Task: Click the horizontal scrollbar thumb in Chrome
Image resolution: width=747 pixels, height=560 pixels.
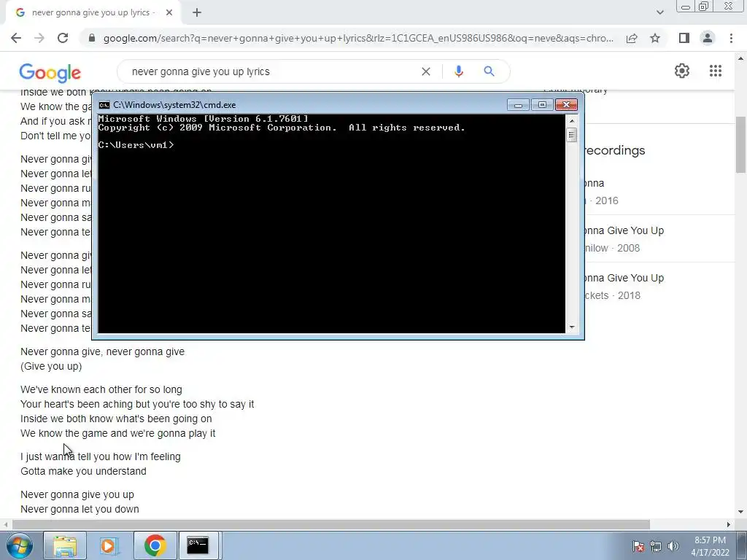Action: [331, 524]
